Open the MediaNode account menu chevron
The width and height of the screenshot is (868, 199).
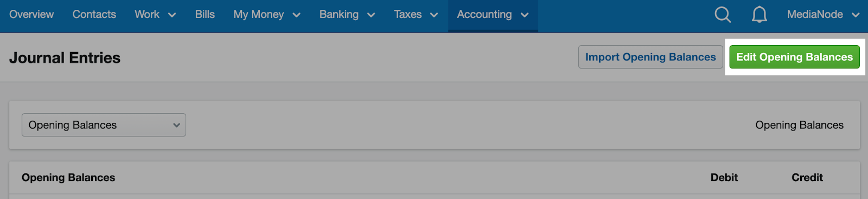coord(856,15)
